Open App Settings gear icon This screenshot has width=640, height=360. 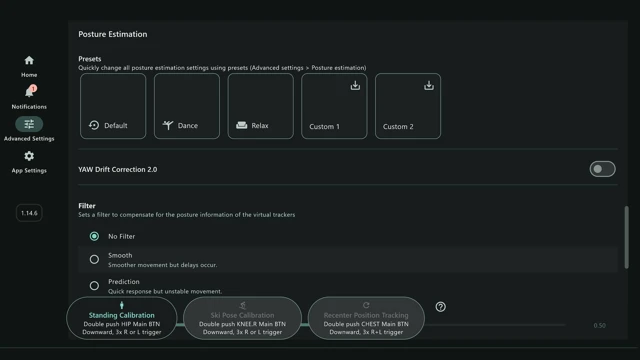29,156
